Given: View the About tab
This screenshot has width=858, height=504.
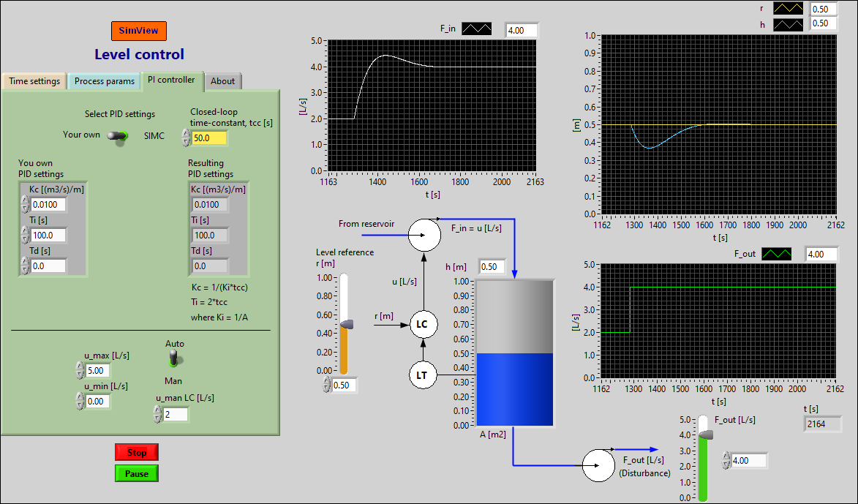Looking at the screenshot, I should tap(222, 80).
